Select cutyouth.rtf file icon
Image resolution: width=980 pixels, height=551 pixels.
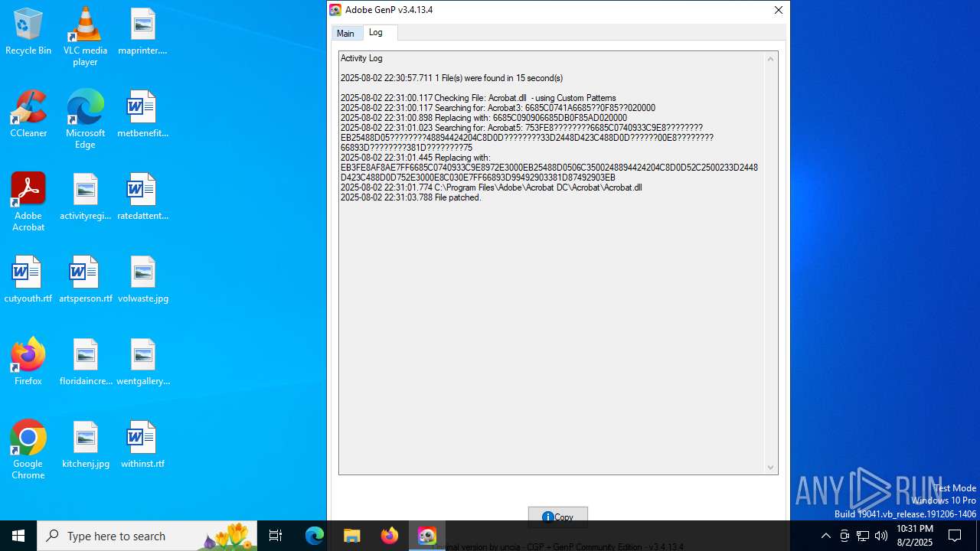click(28, 279)
